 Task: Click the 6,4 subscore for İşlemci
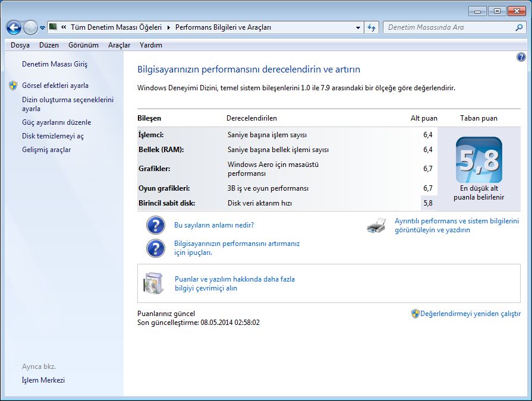(428, 135)
